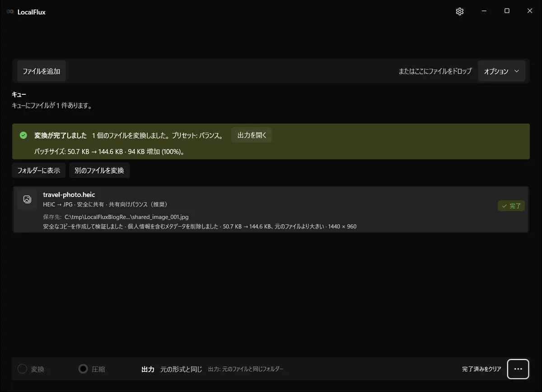Image resolution: width=542 pixels, height=392 pixels.
Task: Click the LocalFlux infinity logo icon
Action: (10, 12)
